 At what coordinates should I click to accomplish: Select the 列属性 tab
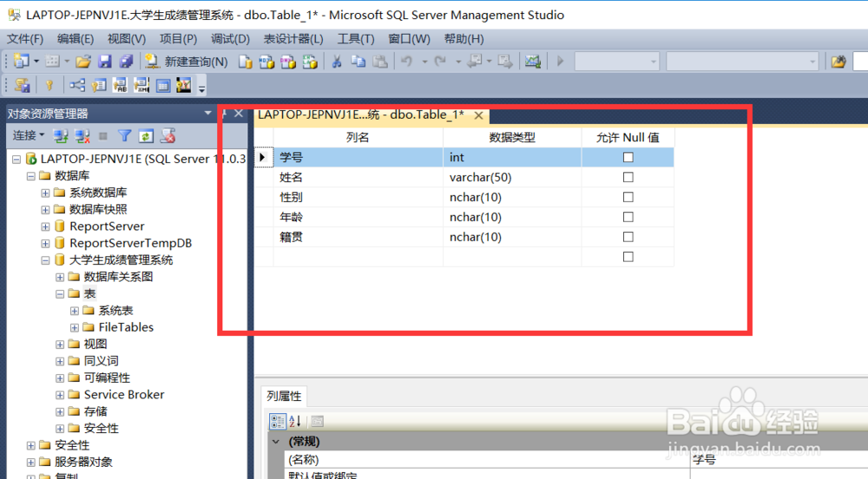[284, 396]
